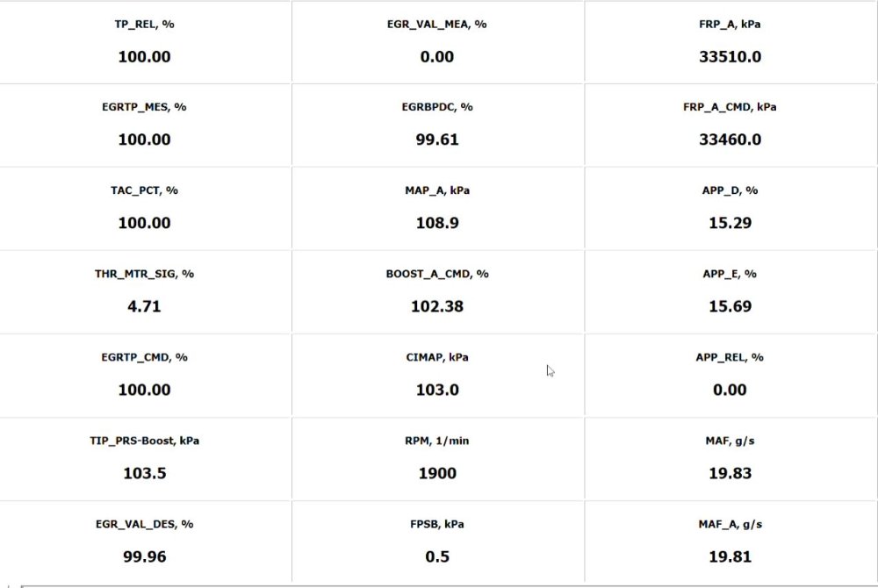The height and width of the screenshot is (588, 878).
Task: Select the CIMAP pressure cell
Action: tap(437, 375)
